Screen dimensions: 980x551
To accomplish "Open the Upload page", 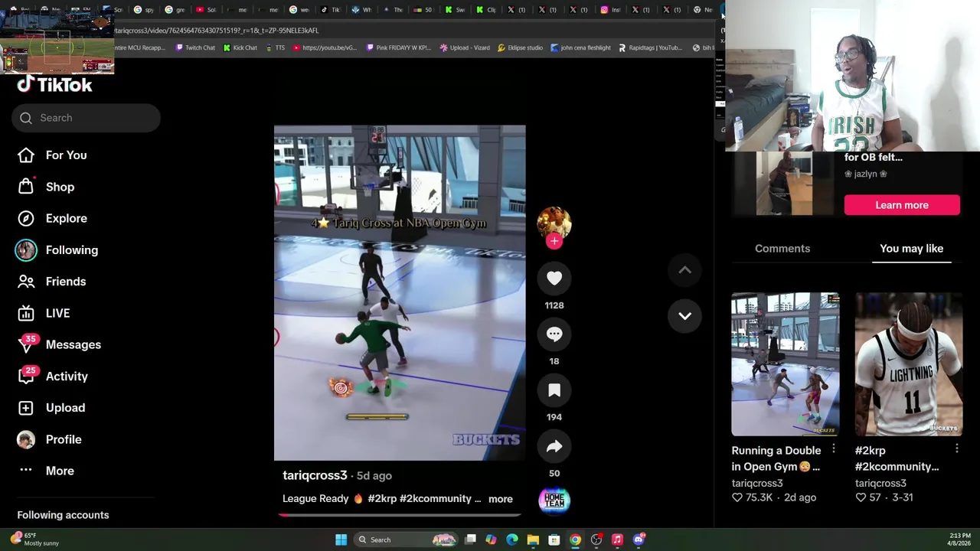I will pyautogui.click(x=51, y=408).
